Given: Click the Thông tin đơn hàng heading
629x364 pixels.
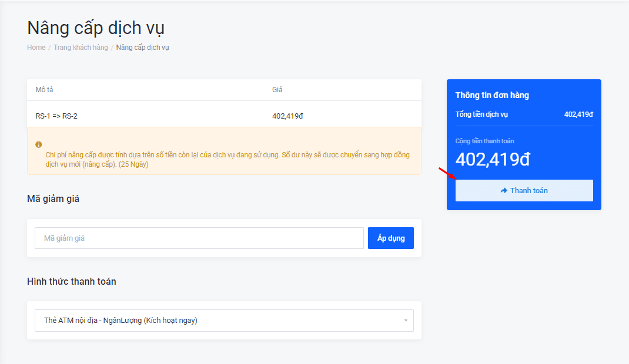Looking at the screenshot, I should [x=492, y=95].
